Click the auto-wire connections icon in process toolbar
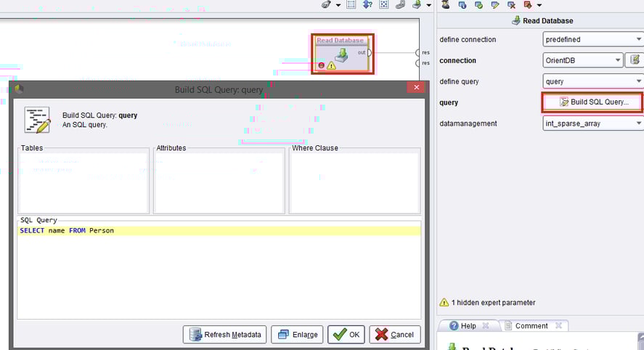The height and width of the screenshot is (350, 644). pos(326,4)
